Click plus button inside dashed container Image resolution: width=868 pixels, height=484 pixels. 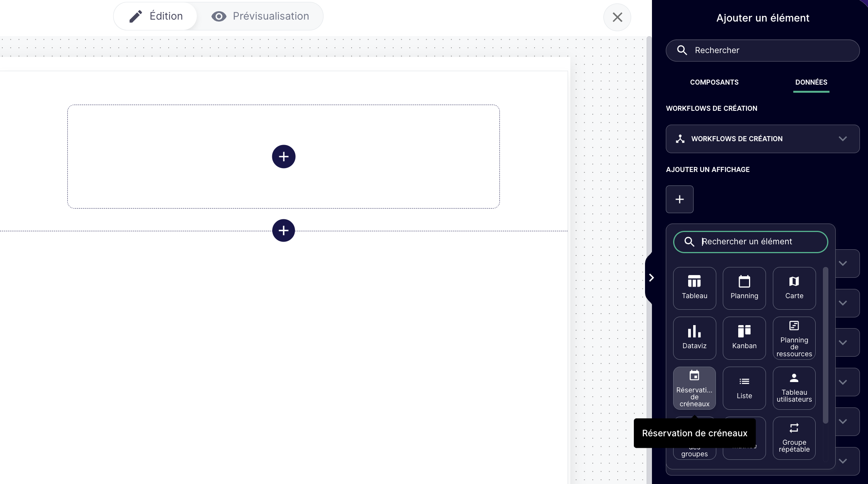pos(283,157)
